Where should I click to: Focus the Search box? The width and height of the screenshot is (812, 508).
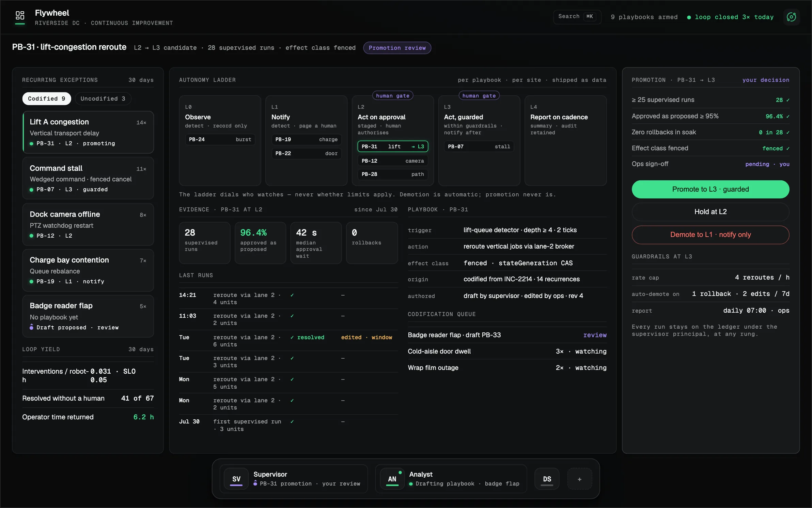click(577, 17)
